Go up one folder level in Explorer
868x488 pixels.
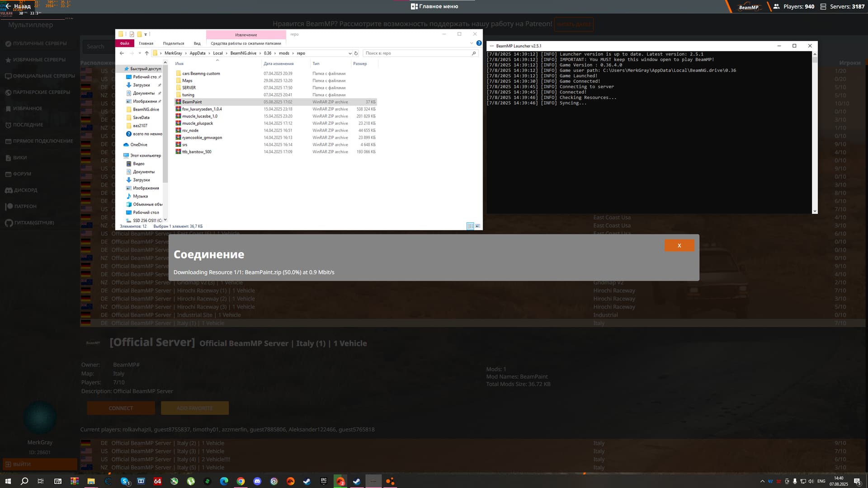tap(146, 53)
